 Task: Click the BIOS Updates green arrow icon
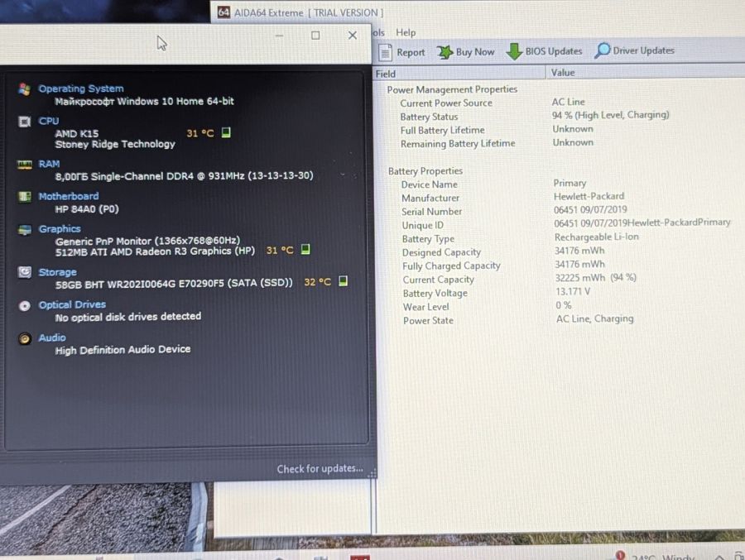(x=514, y=51)
